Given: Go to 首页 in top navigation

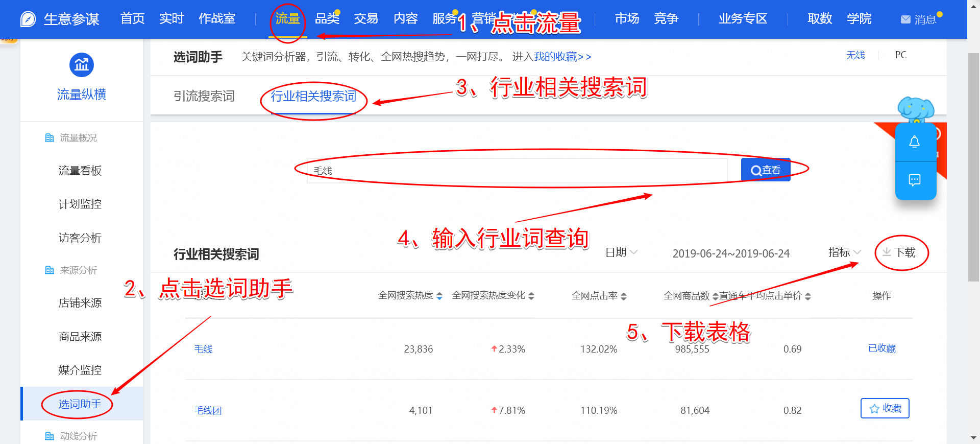Looking at the screenshot, I should pyautogui.click(x=133, y=19).
